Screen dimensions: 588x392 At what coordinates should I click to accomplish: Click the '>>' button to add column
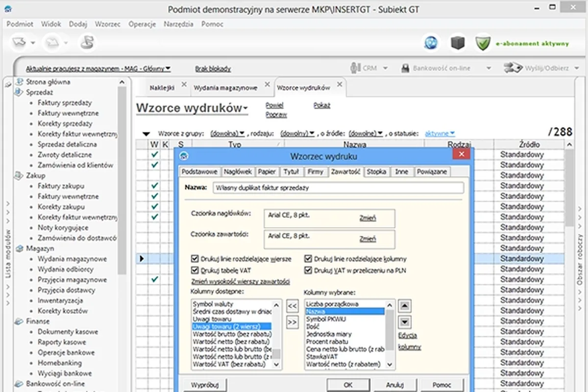293,322
